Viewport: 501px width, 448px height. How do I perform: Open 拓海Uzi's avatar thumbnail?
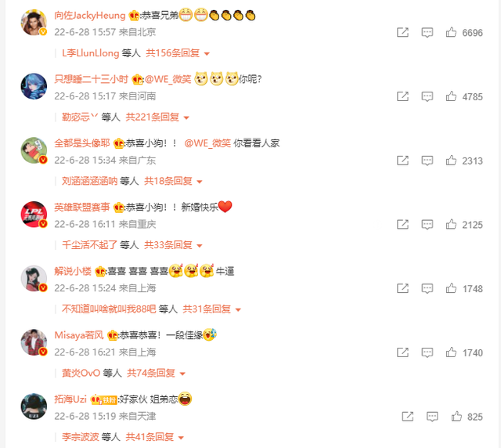pos(34,406)
